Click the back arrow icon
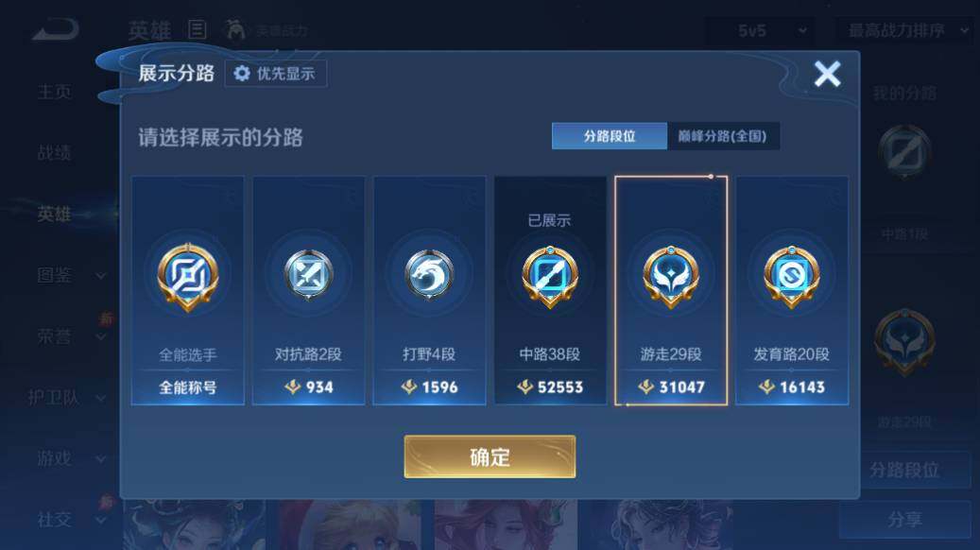The width and height of the screenshot is (980, 550). coord(57,30)
